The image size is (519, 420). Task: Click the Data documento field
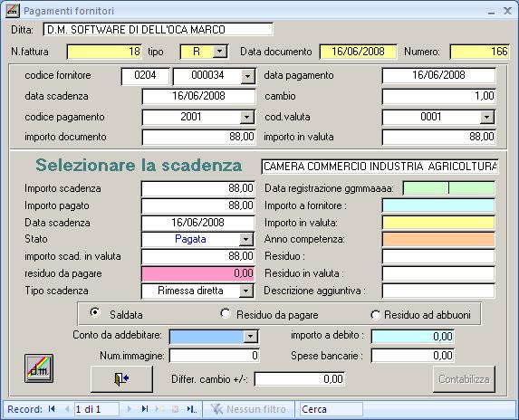pyautogui.click(x=358, y=52)
